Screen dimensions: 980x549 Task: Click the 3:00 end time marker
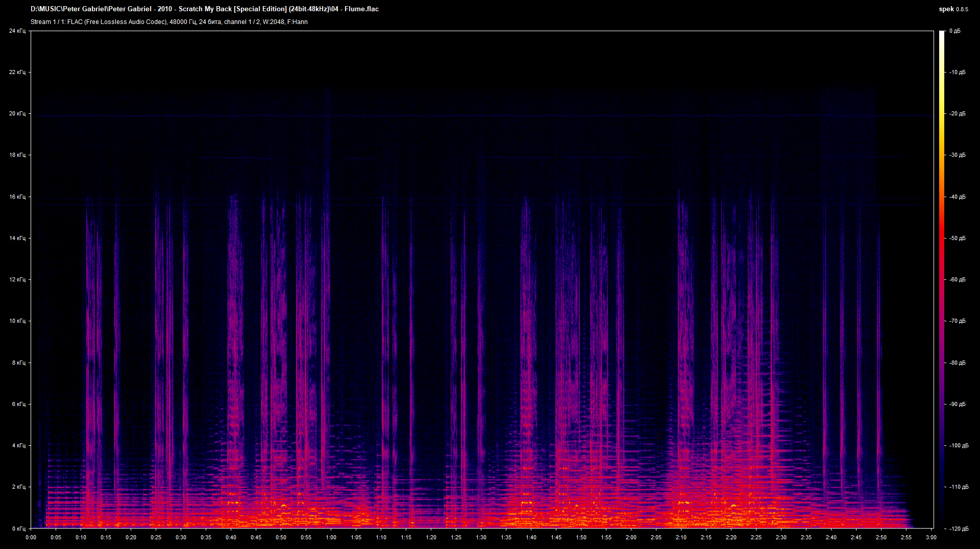tap(931, 537)
